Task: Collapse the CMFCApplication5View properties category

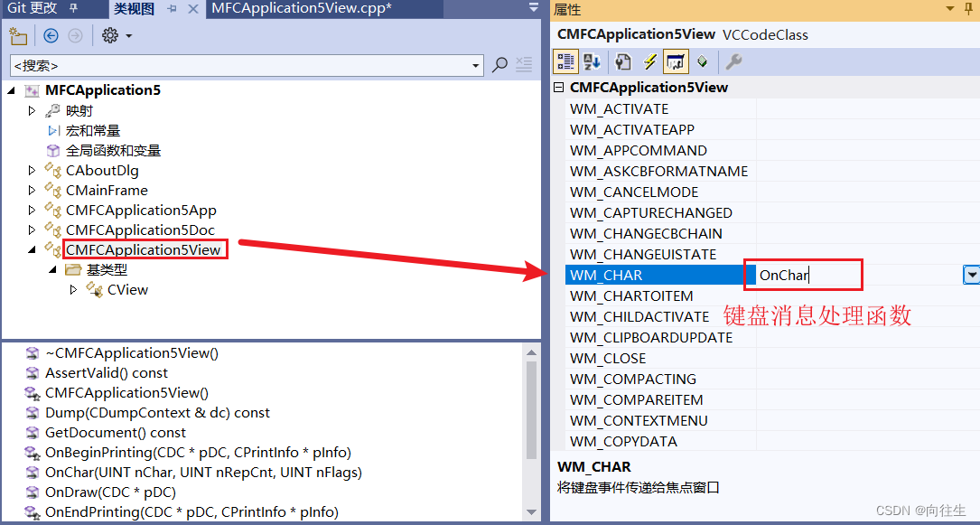Action: coord(559,88)
